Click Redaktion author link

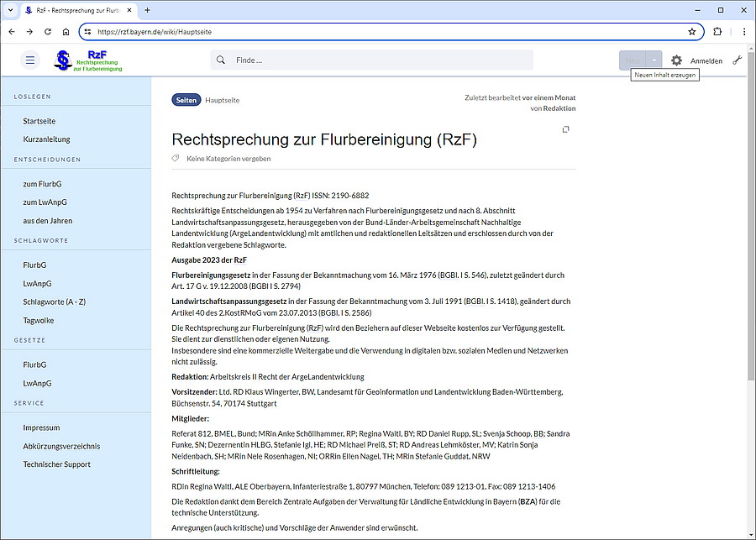pyautogui.click(x=559, y=108)
